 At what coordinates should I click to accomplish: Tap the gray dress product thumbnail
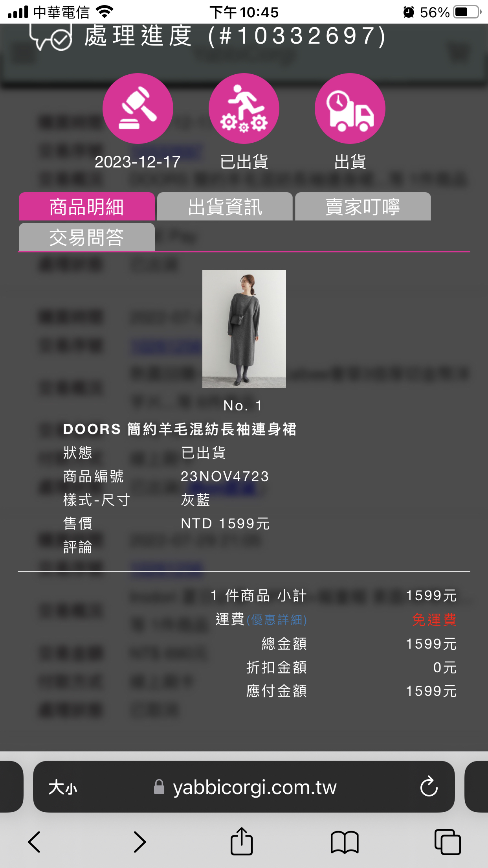[x=244, y=329]
